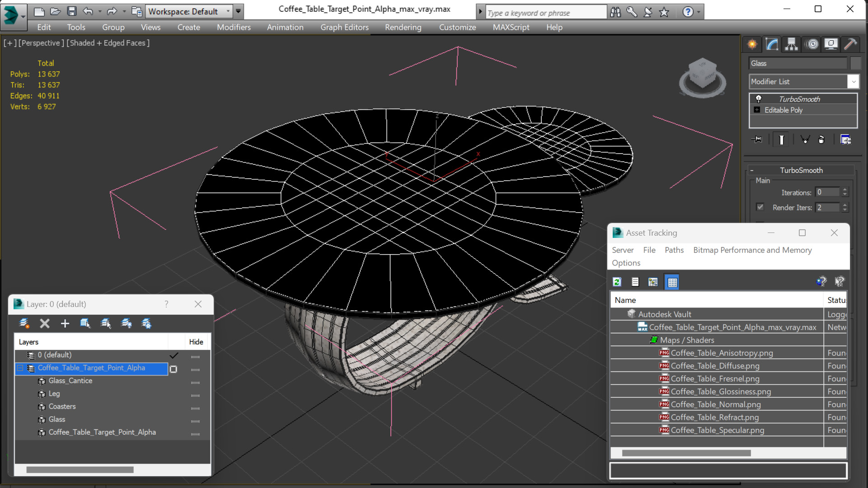Toggle TurboSmooth modifier lightbulb visibility
Viewport: 868px width, 488px height.
coord(759,99)
